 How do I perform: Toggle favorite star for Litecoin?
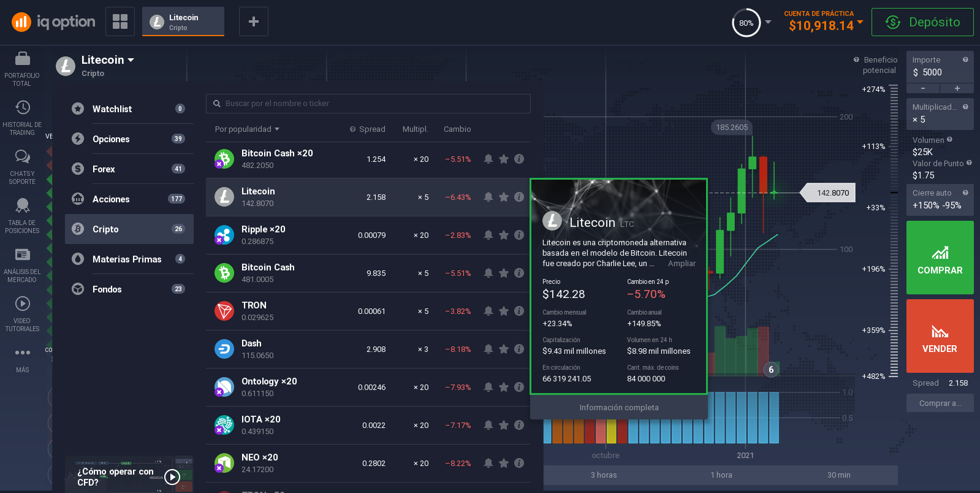(504, 197)
